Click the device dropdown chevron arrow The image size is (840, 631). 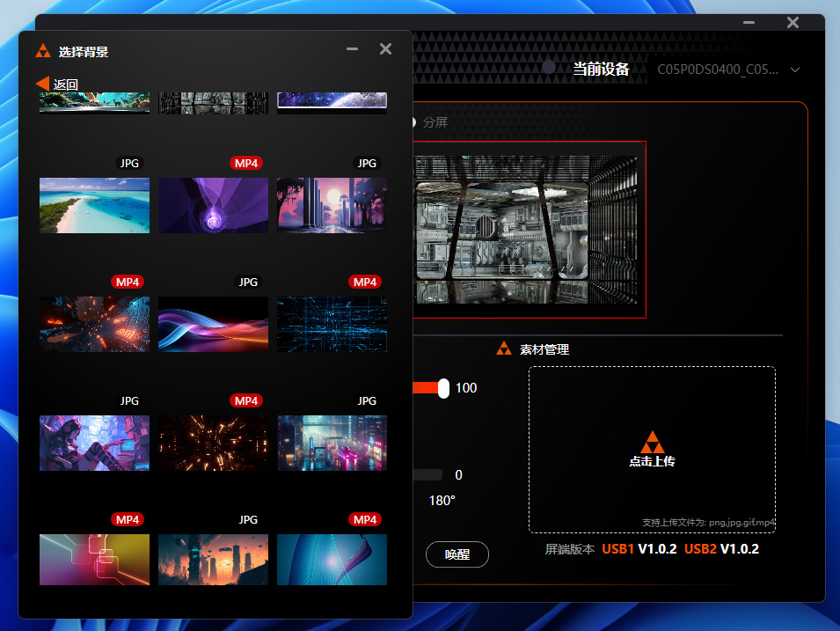pyautogui.click(x=795, y=70)
